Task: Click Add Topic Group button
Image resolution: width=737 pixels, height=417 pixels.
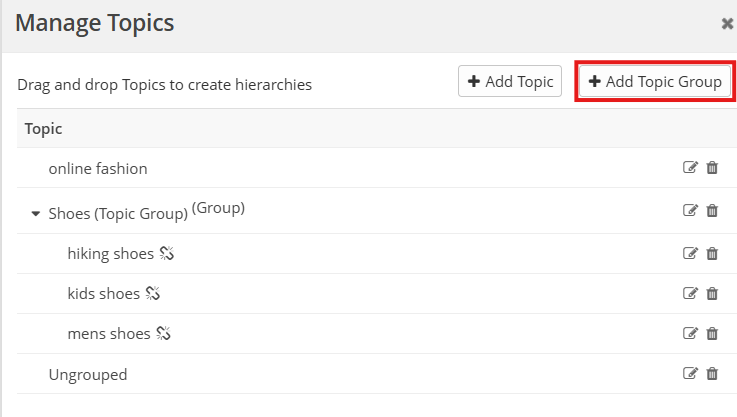Action: pyautogui.click(x=655, y=82)
